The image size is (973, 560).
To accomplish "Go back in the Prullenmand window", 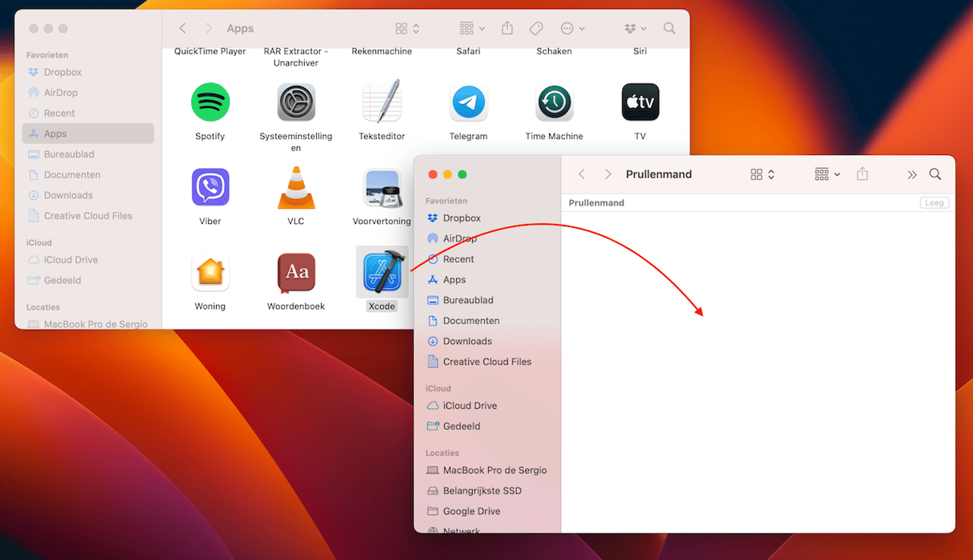I will pos(582,174).
